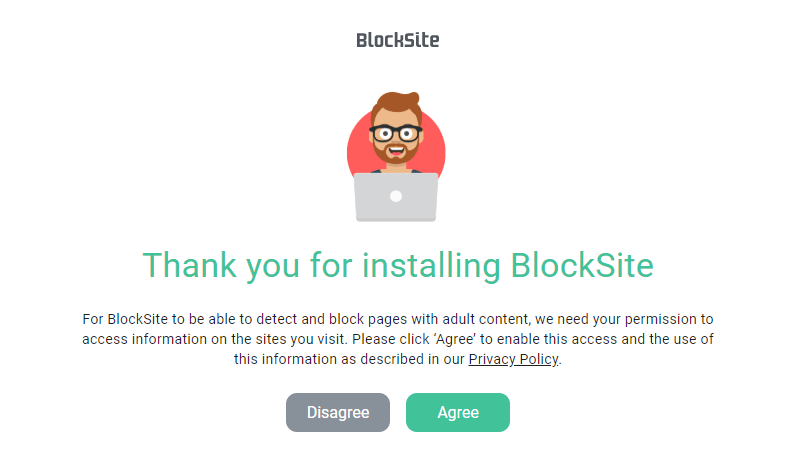Viewport: 805px width, 474px height.
Task: Click the BlockSite logo at top
Action: coord(398,40)
